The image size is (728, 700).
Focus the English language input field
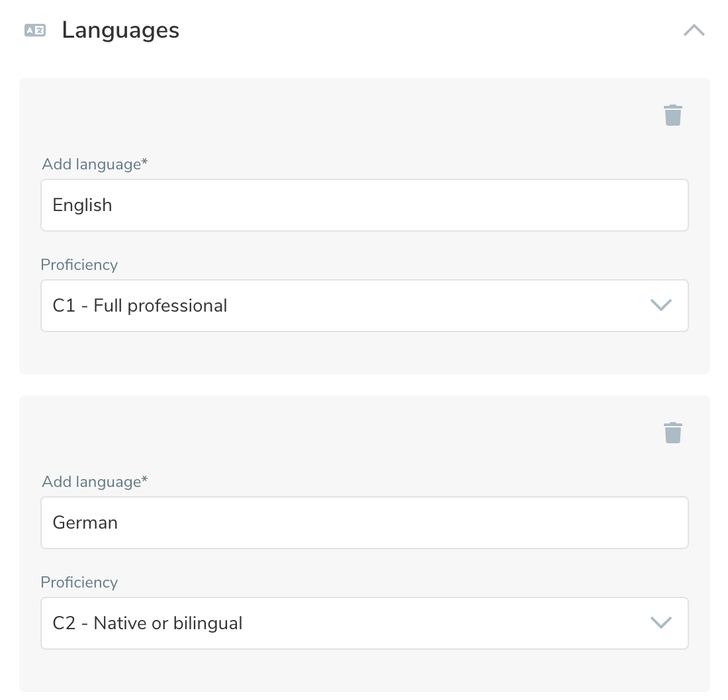(364, 205)
